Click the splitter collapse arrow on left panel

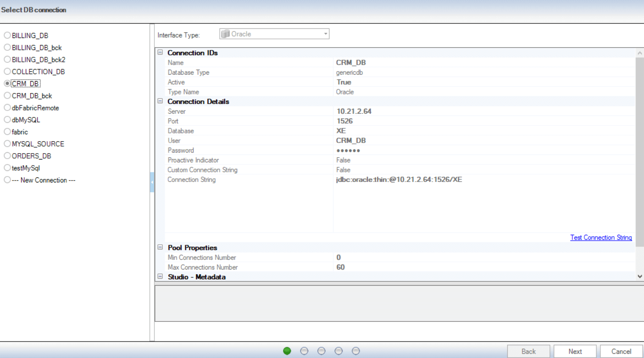click(152, 182)
